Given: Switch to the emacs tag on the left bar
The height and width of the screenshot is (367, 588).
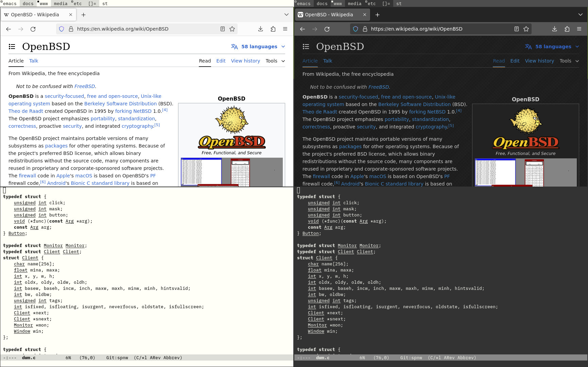Looking at the screenshot, I should point(10,3).
